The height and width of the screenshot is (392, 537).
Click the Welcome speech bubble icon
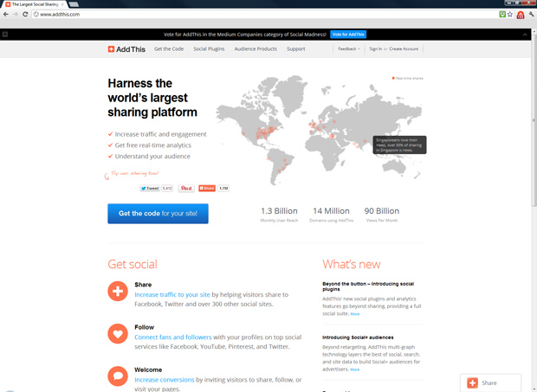click(x=118, y=376)
